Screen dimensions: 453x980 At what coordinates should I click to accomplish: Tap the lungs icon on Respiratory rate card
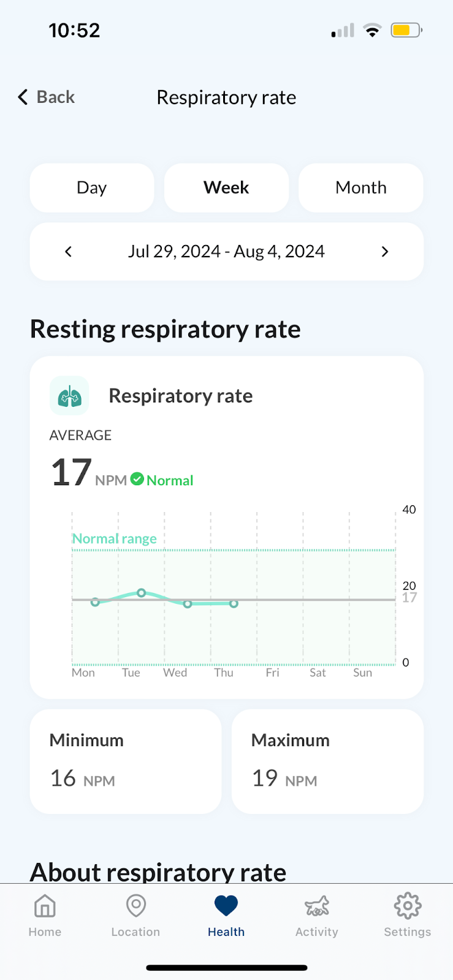69,396
